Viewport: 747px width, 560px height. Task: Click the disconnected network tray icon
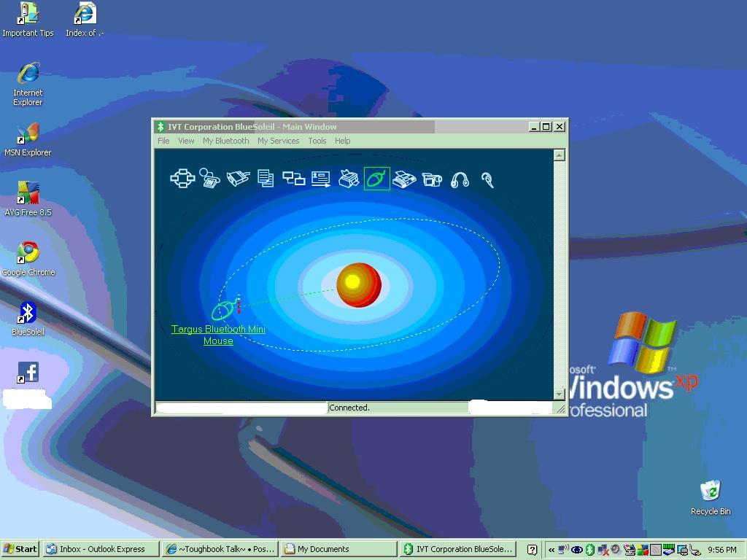[x=603, y=550]
